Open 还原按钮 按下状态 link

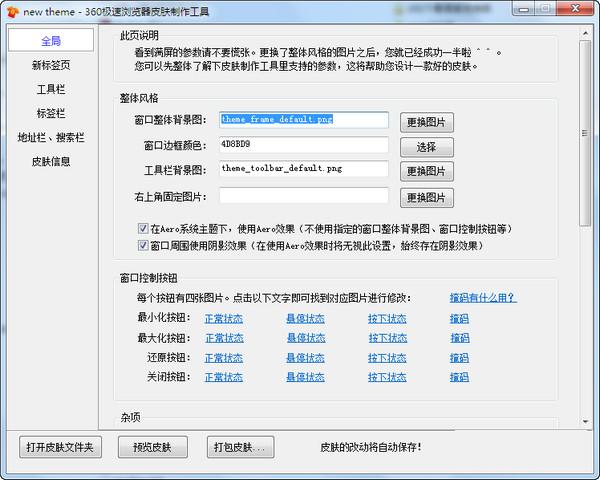387,358
